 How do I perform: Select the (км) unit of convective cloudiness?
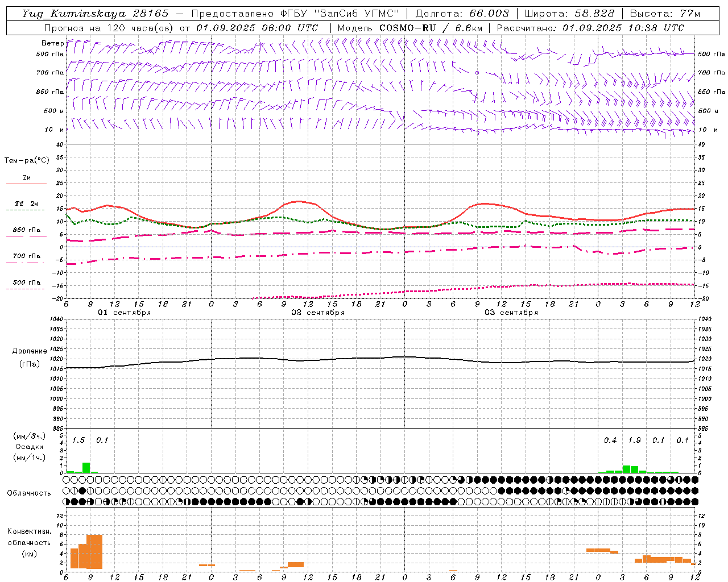pos(30,554)
